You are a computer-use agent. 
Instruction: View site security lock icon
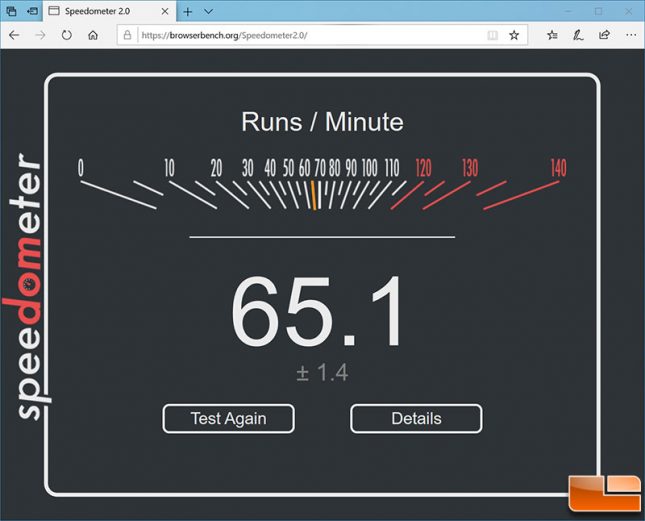click(128, 35)
